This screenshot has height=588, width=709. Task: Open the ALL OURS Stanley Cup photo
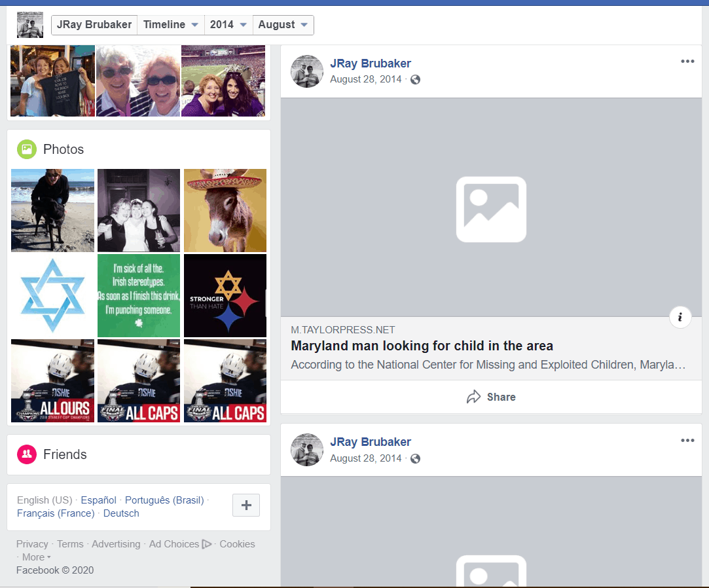point(52,381)
